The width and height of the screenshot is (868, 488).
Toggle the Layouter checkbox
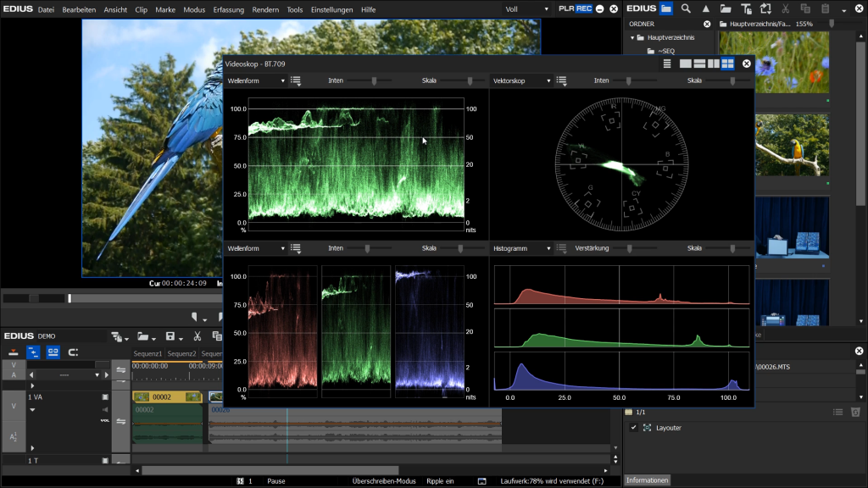coord(633,428)
